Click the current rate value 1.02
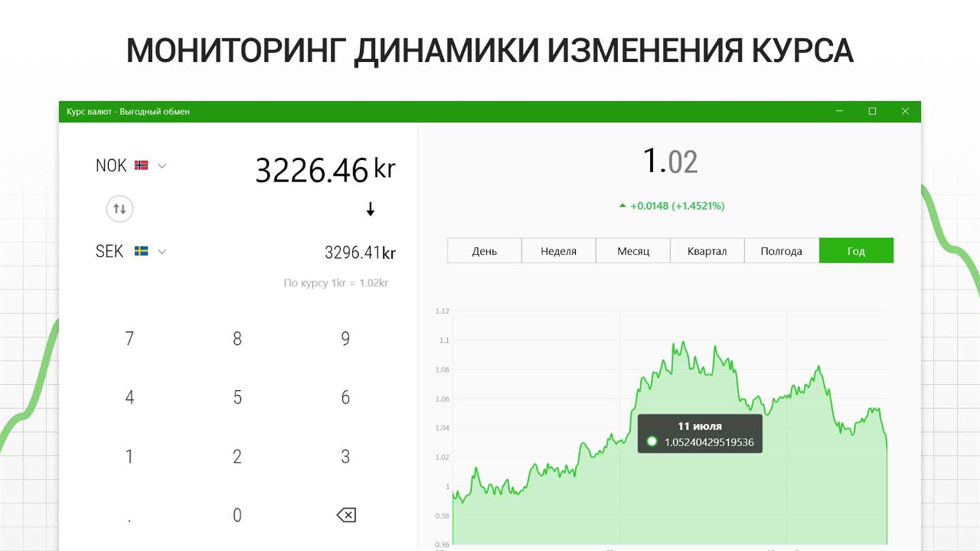Screen dimensions: 980x551 pyautogui.click(x=670, y=162)
